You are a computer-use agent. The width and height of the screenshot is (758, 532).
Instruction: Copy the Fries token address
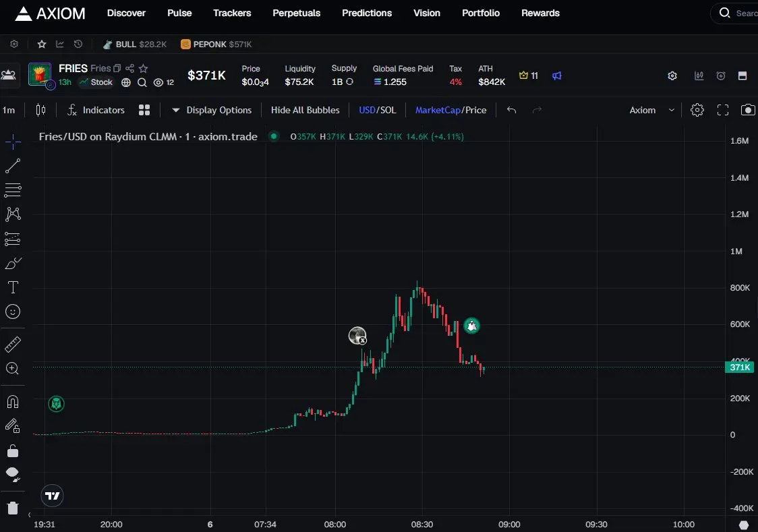(x=117, y=68)
